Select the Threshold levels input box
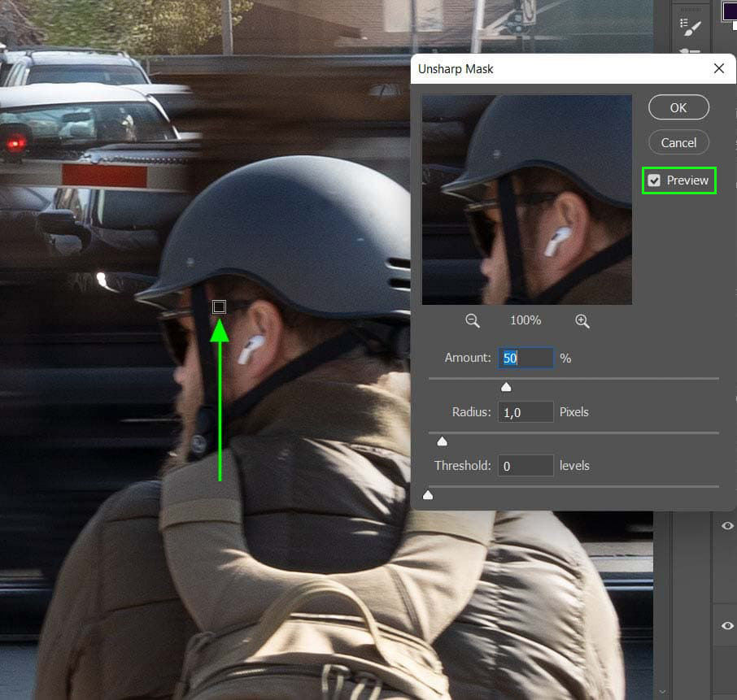 (x=525, y=466)
